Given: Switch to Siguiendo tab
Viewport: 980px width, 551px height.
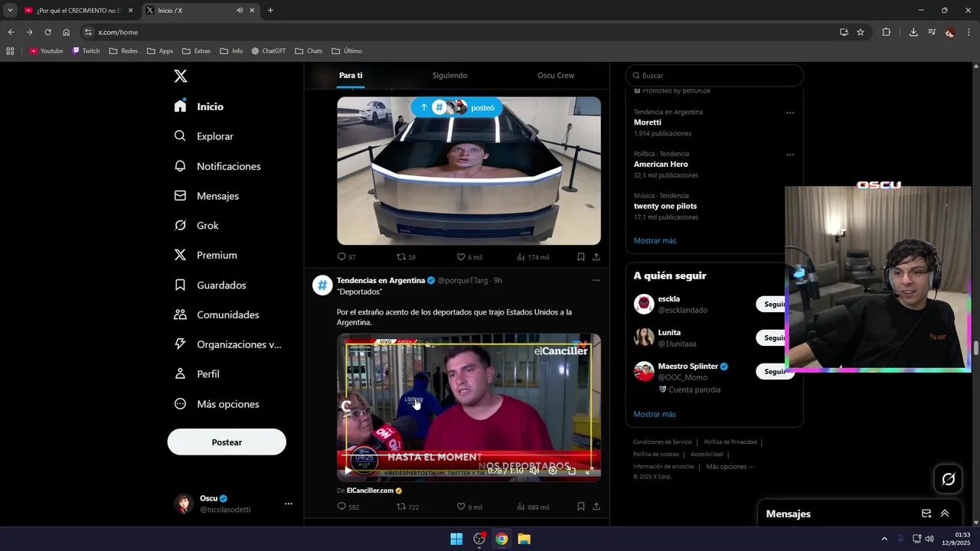Looking at the screenshot, I should (x=449, y=76).
